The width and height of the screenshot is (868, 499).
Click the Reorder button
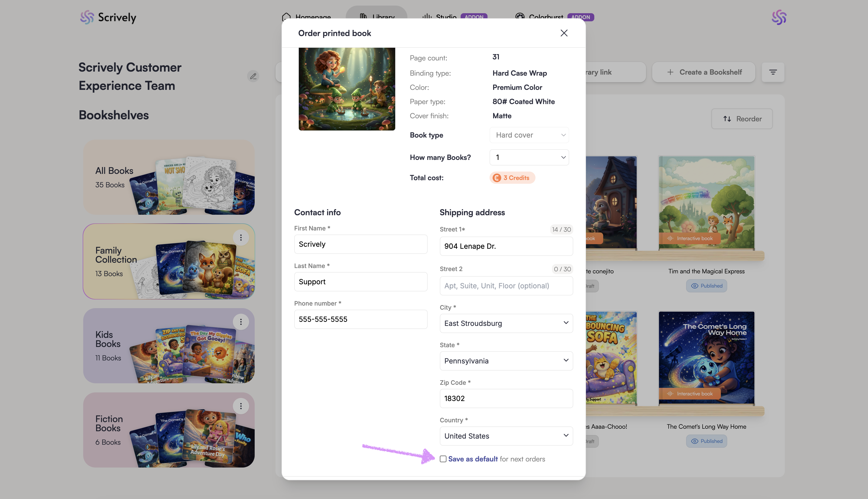tap(742, 119)
